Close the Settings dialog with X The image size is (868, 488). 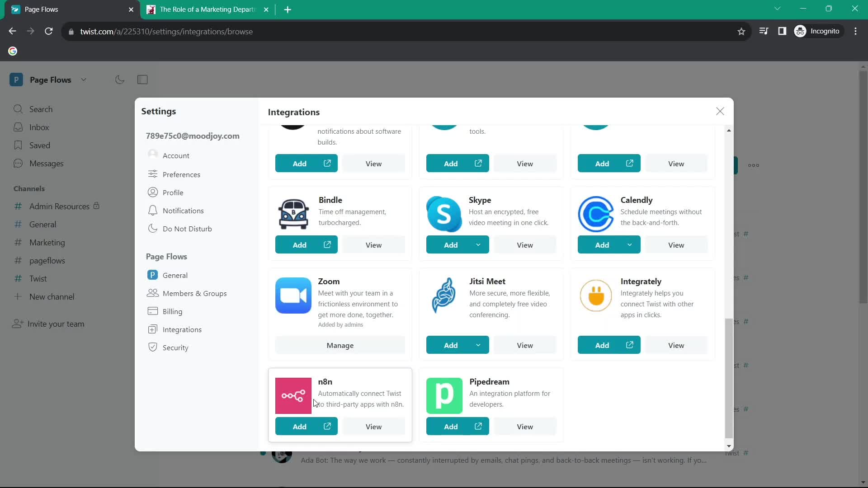click(x=720, y=111)
